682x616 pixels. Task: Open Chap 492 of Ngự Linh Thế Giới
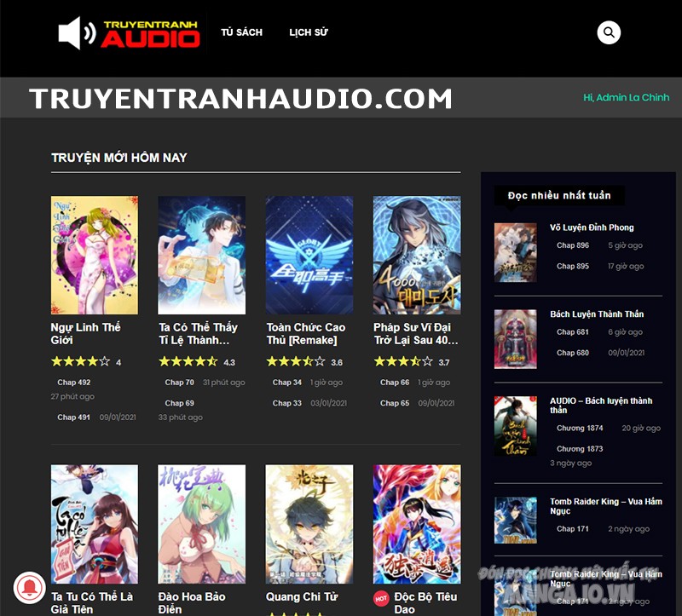73,383
